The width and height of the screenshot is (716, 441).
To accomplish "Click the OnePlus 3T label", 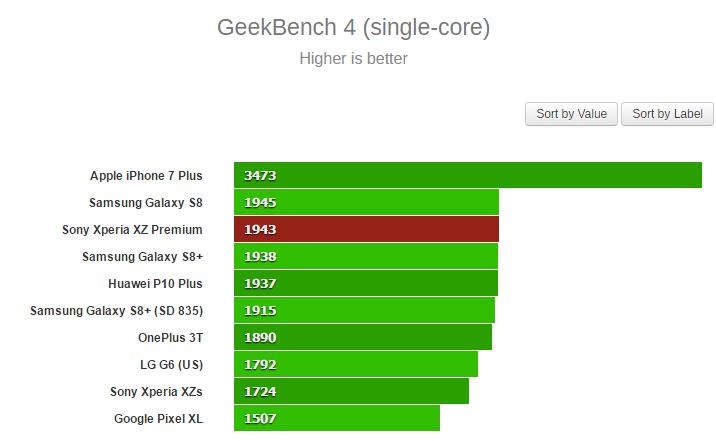I will 170,337.
